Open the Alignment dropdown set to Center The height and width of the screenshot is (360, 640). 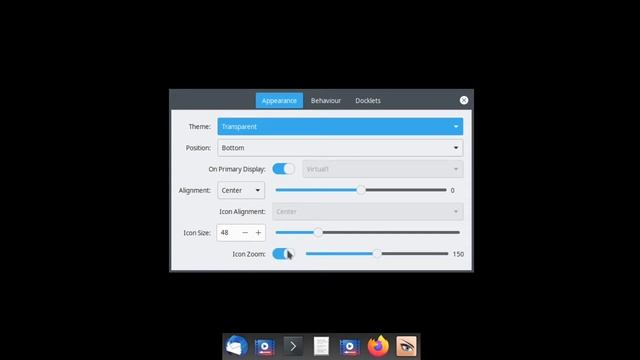[x=241, y=190]
